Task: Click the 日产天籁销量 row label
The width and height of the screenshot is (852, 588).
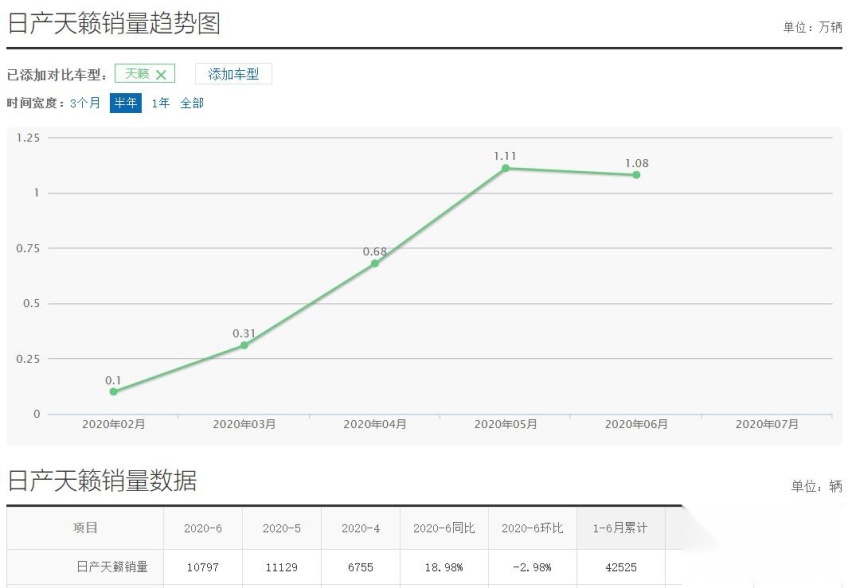Action: [x=112, y=567]
